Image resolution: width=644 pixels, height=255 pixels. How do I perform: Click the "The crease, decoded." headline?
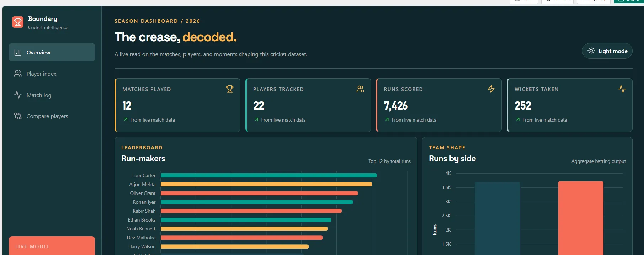tap(176, 37)
